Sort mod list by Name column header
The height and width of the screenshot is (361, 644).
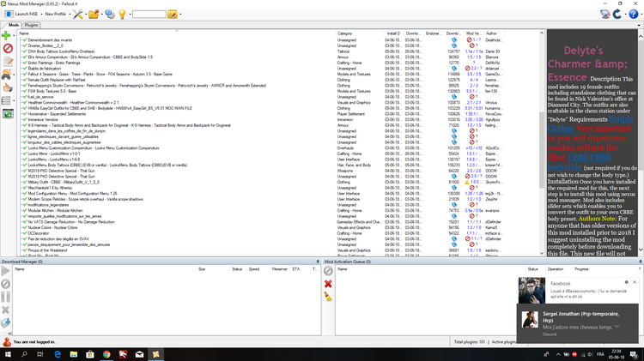pyautogui.click(x=177, y=33)
